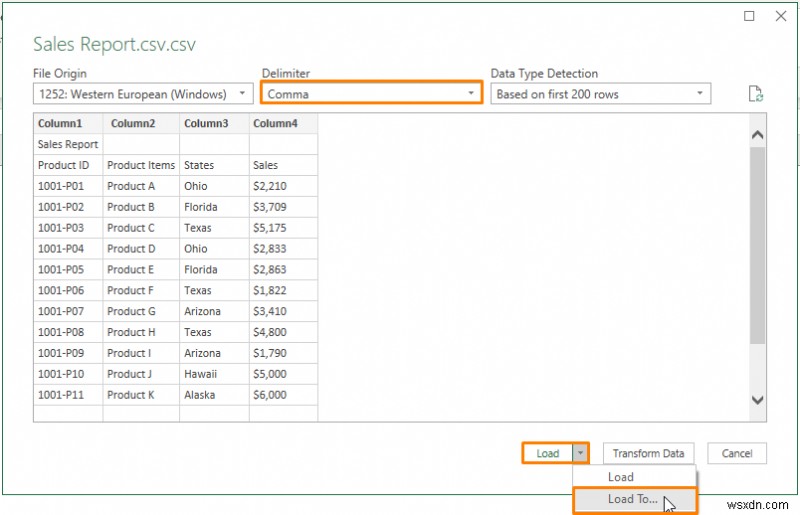This screenshot has height=515, width=800.
Task: Click the $2,833 cell
Action: point(283,249)
